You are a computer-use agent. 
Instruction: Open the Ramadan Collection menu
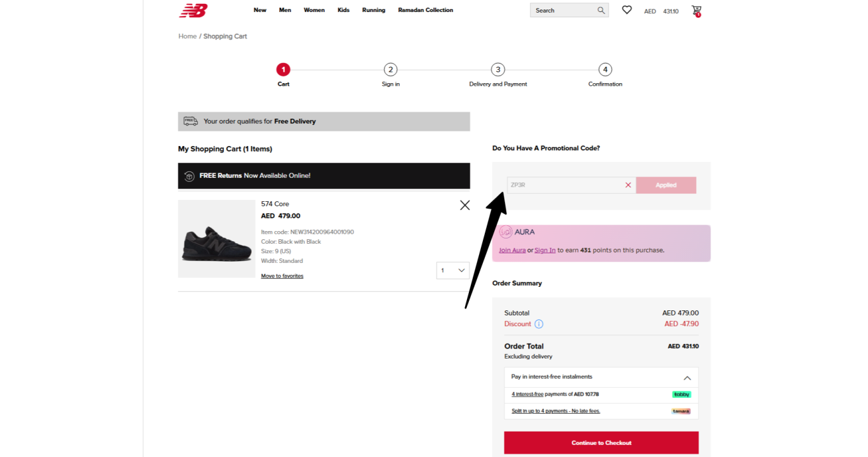(x=426, y=10)
